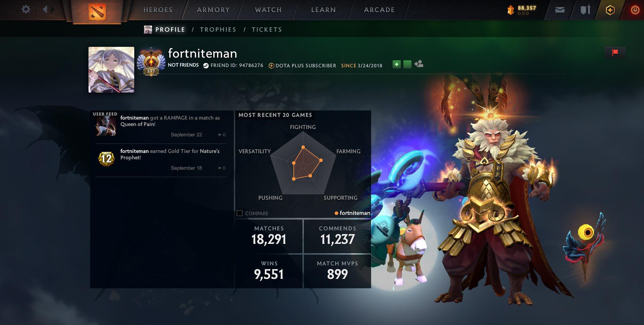
Task: Open the Queen of Pain rampage feed entry
Action: 161,126
